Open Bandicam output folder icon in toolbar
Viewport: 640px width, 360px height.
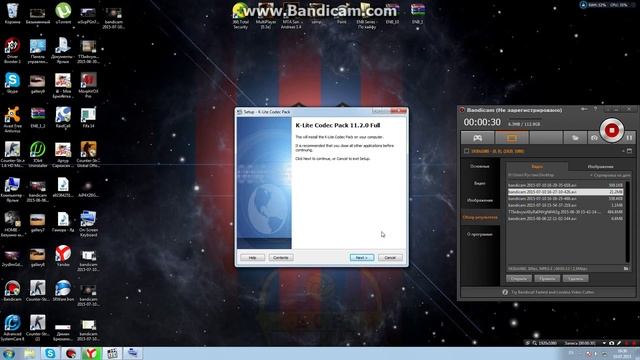coord(576,138)
